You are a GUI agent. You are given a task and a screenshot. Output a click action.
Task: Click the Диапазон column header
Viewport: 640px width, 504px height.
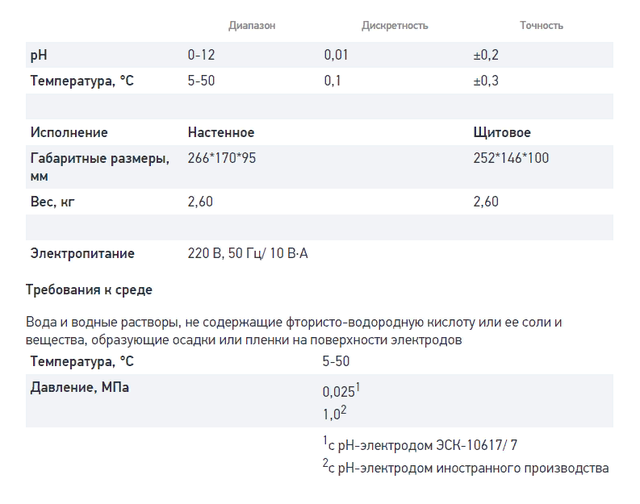(x=252, y=25)
